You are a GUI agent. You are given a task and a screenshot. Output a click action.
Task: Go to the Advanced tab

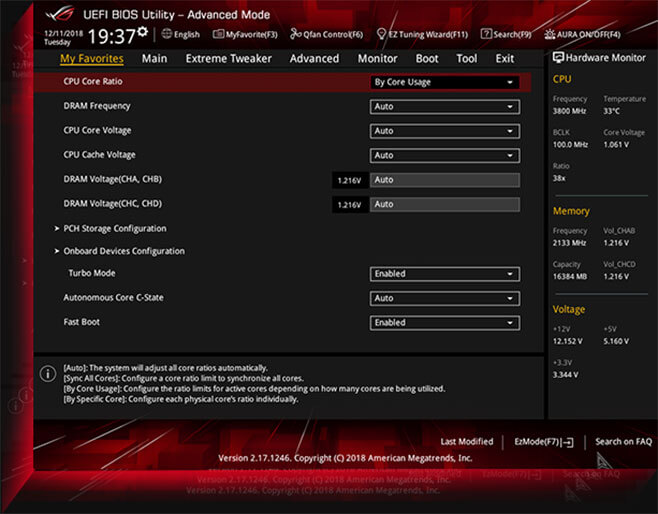314,59
